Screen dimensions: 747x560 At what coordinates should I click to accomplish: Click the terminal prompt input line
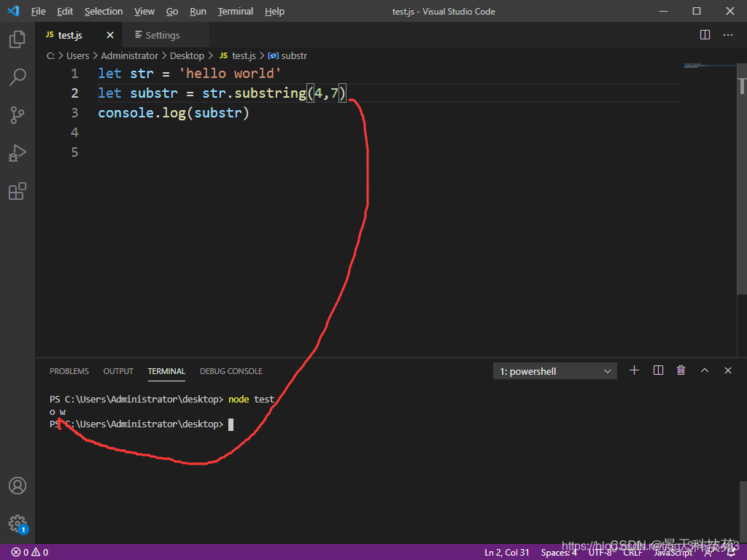tap(142, 424)
